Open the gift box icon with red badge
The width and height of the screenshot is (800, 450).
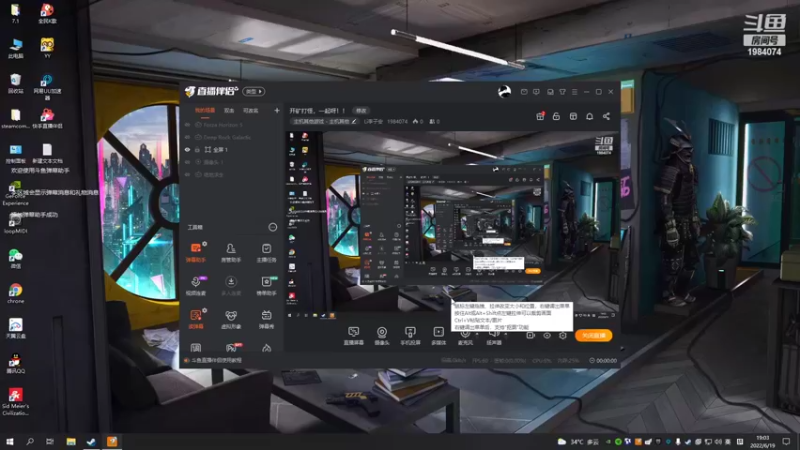tap(540, 116)
